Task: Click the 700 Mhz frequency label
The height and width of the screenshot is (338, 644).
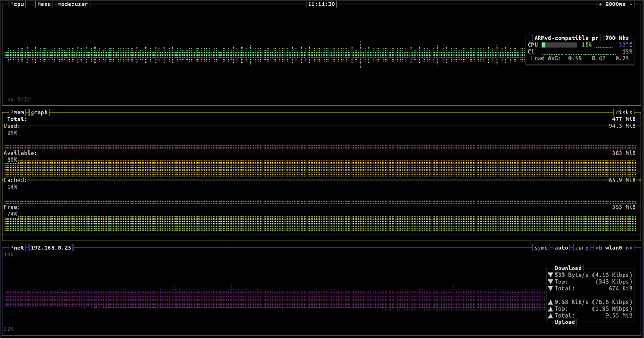Action: pyautogui.click(x=617, y=38)
